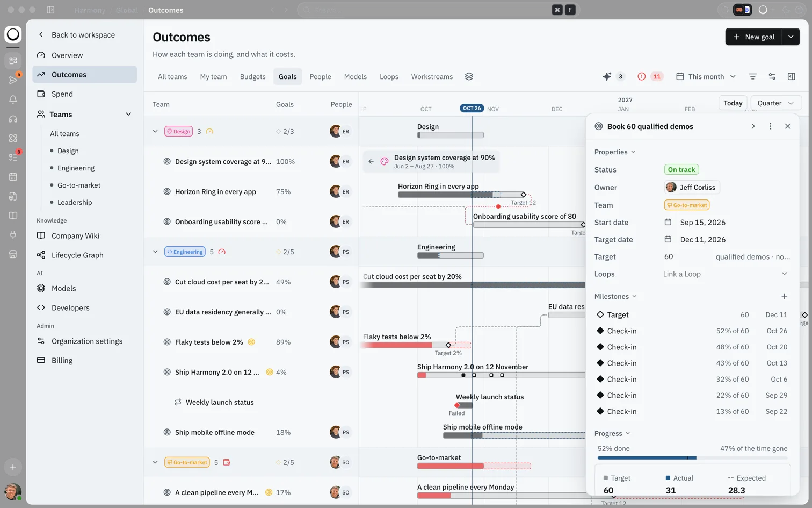Collapse the Go-to-market team group
Viewport: 812px width, 508px height.
pos(155,462)
